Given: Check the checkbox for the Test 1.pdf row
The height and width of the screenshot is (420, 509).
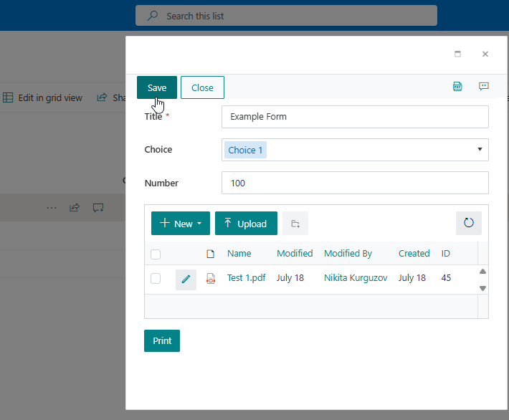Looking at the screenshot, I should pos(156,278).
